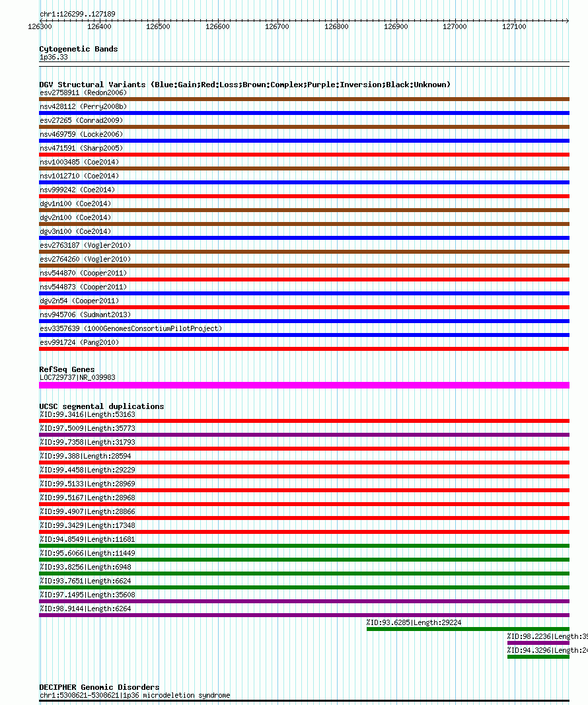This screenshot has height=705, width=588.
Task: Select the dgv3n100 (Coe2014) label
Action: (75, 231)
